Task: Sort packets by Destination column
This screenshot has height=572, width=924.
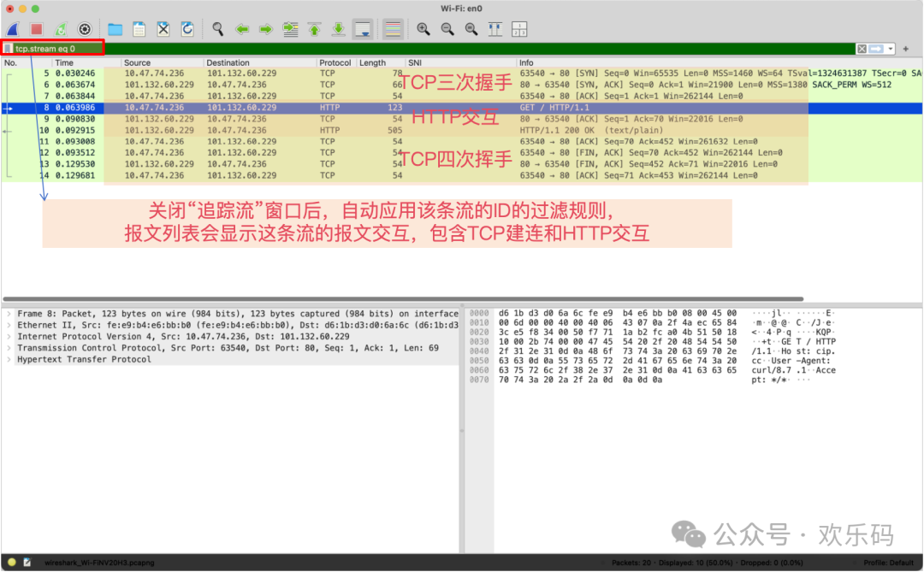Action: coord(260,62)
